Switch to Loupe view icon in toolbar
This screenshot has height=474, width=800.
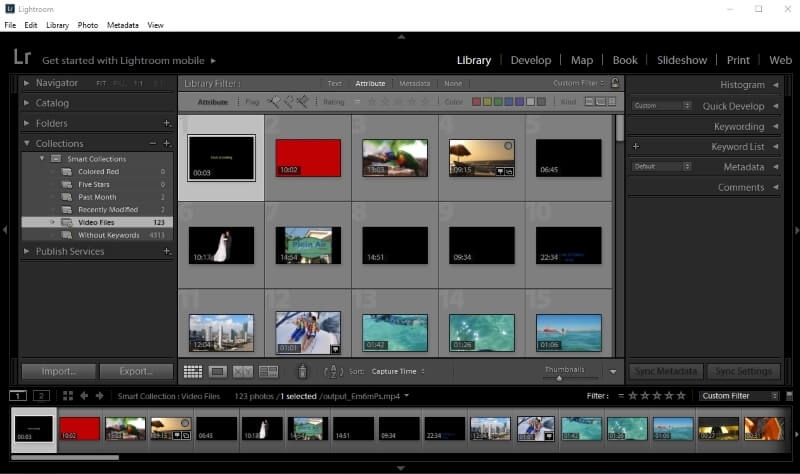point(217,371)
